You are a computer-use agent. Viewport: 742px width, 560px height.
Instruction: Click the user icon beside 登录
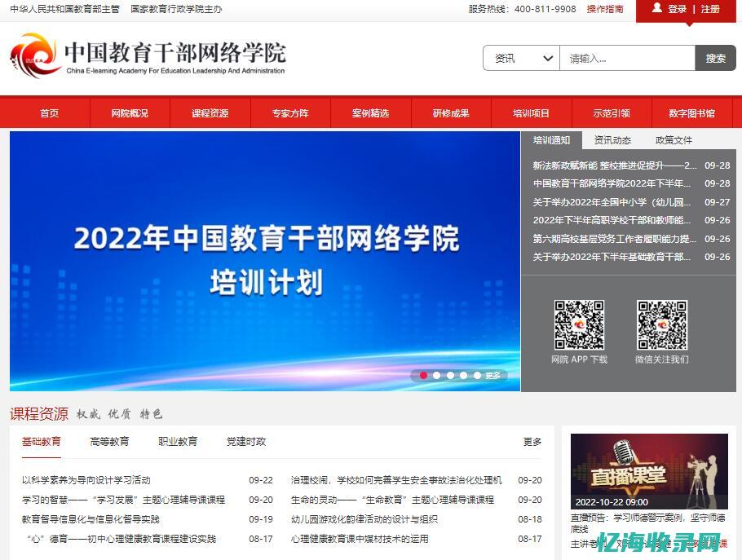[657, 8]
